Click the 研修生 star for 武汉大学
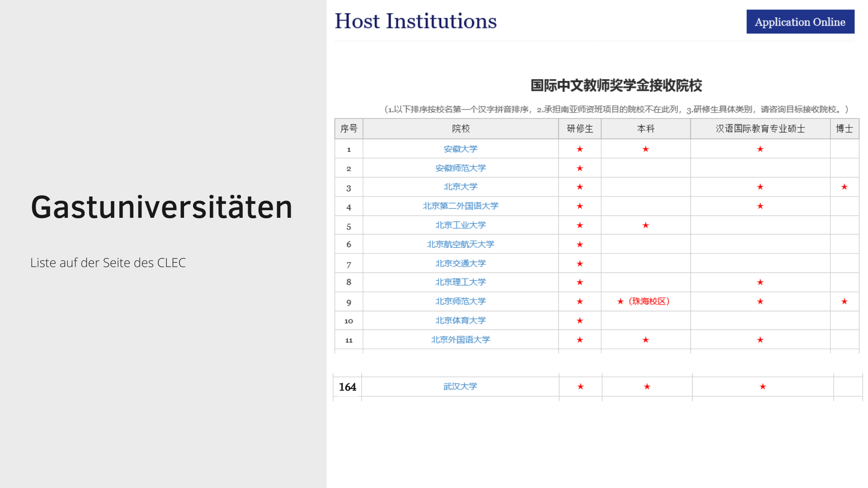The image size is (868, 488). [x=580, y=387]
